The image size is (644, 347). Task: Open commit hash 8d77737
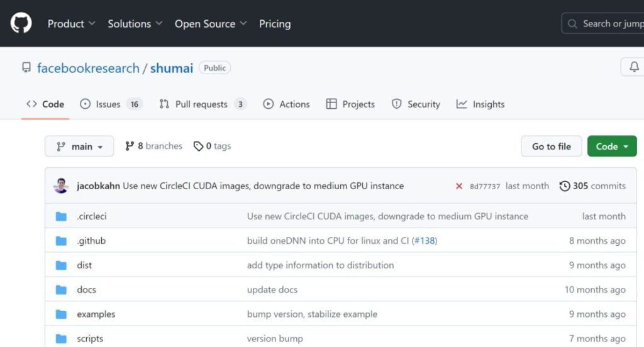point(485,187)
